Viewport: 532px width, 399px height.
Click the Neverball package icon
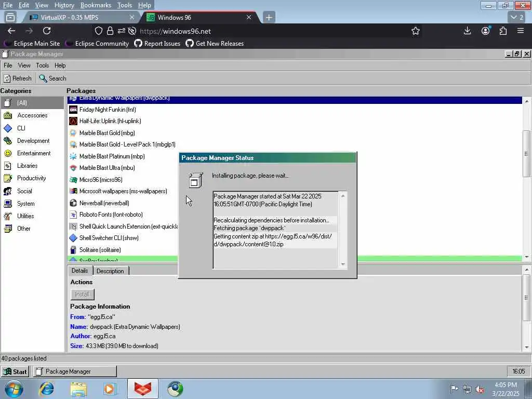point(73,203)
